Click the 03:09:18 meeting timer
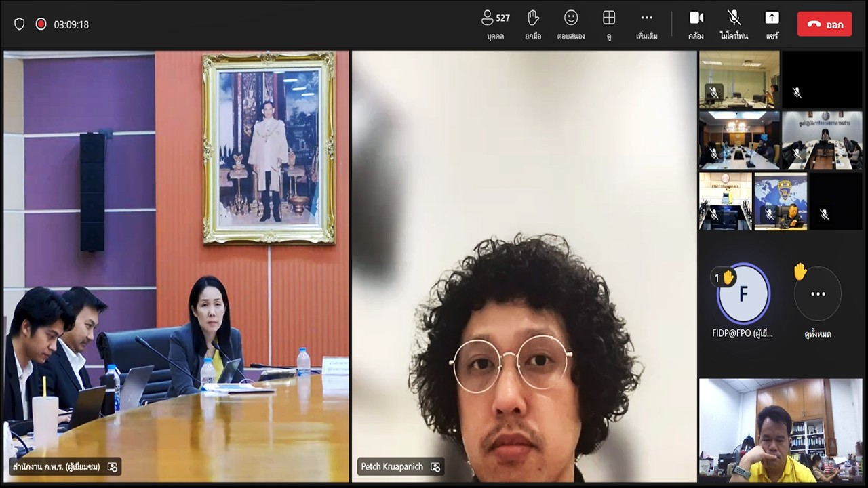868x488 pixels. pos(71,24)
